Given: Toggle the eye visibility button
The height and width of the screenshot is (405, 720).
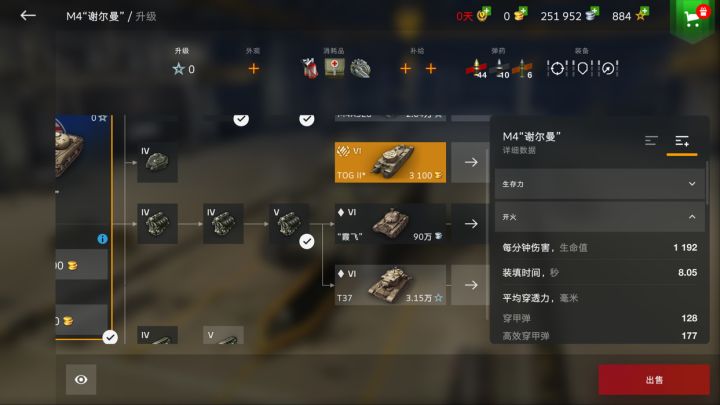Looking at the screenshot, I should pos(81,379).
